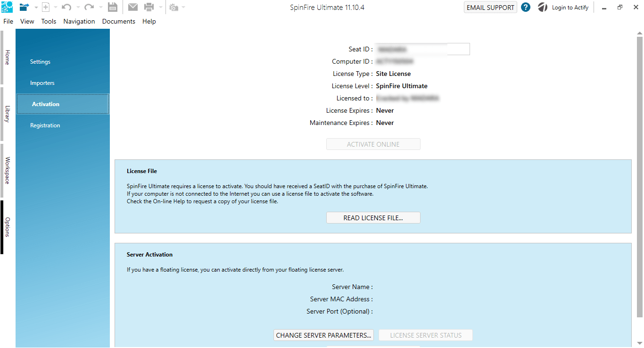
Task: Expand the snapshot dropdown arrow
Action: coord(183,8)
